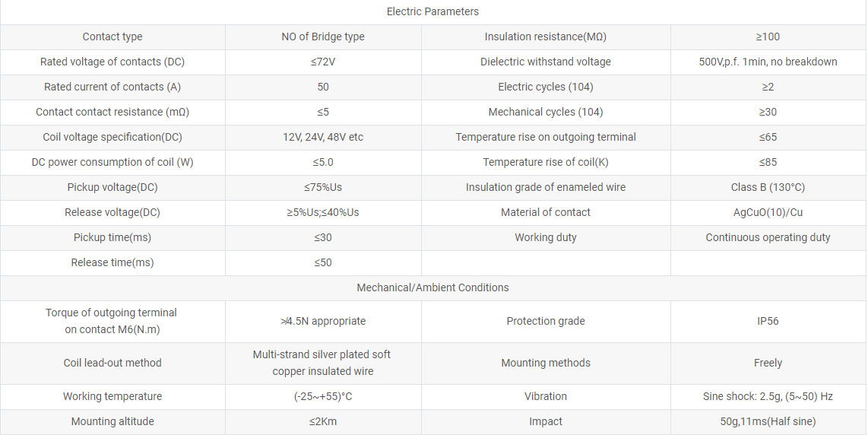The image size is (868, 435).
Task: Select the Insulation resistance(MΩ) label cell
Action: pyautogui.click(x=546, y=37)
